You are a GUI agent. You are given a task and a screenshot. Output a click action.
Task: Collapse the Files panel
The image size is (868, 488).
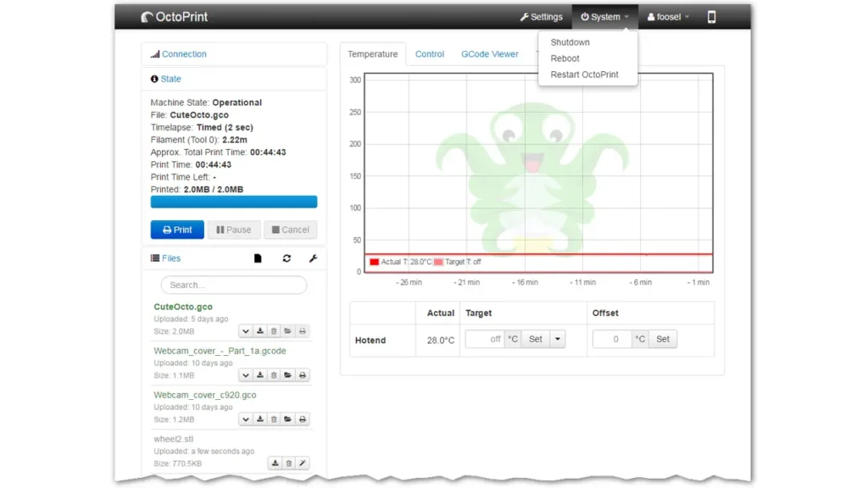[171, 258]
